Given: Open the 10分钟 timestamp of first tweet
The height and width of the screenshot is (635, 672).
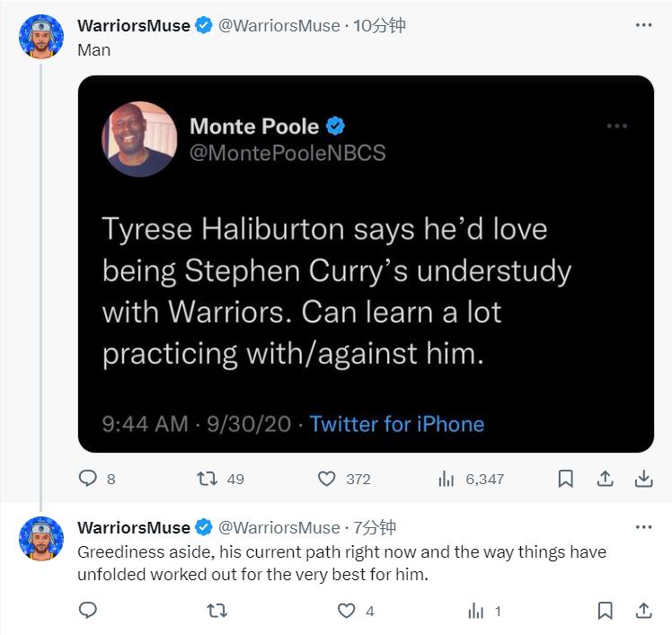Looking at the screenshot, I should [380, 25].
